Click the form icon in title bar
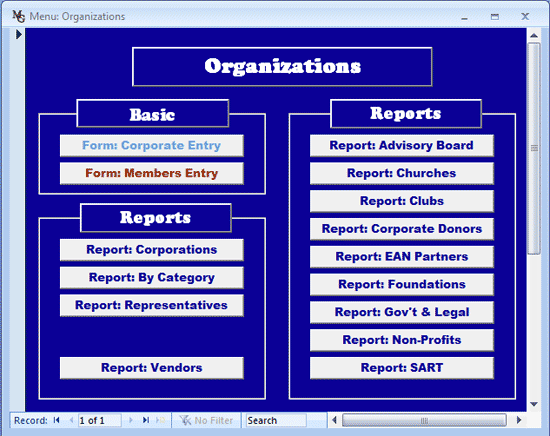This screenshot has width=550, height=436. point(19,16)
